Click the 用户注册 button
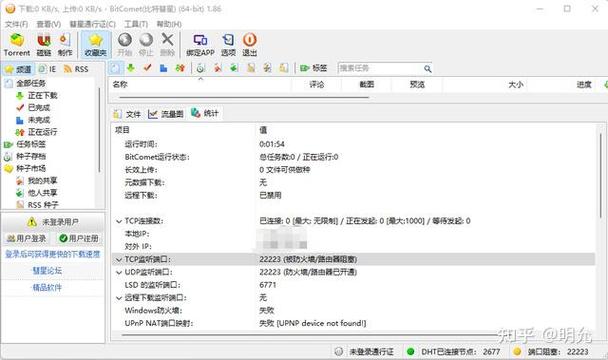Screen dimensions: 608x360 79,238
